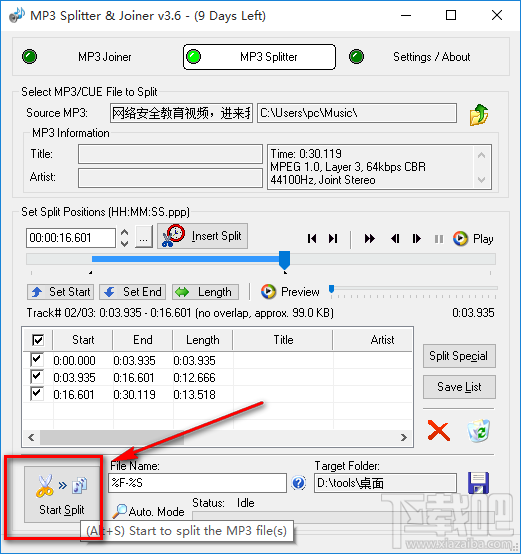
Task: Close the MP3 Splitter & Joiner window
Action: pyautogui.click(x=497, y=15)
